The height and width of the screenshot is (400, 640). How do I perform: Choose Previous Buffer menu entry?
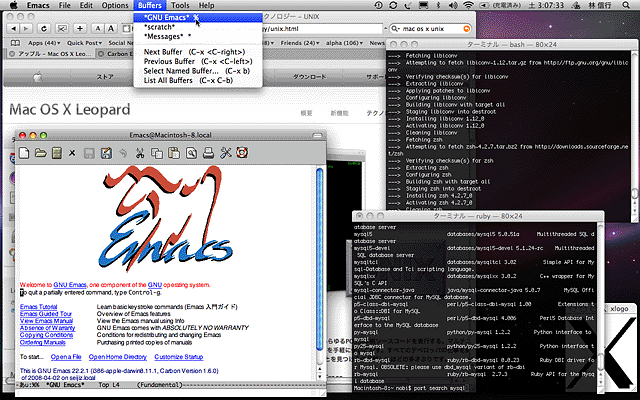pos(198,61)
